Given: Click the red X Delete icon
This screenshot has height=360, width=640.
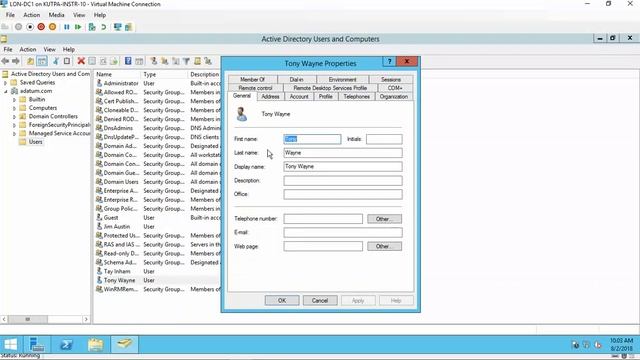Looking at the screenshot, I should click(81, 61).
